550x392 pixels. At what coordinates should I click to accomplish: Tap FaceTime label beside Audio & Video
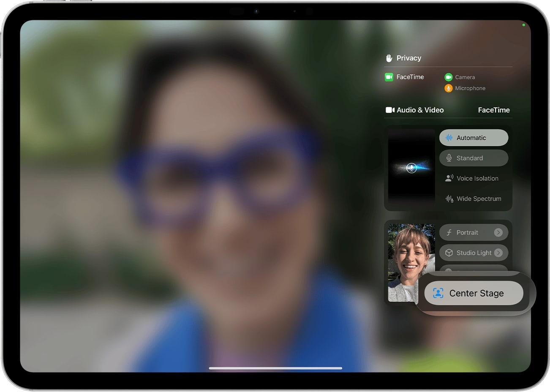pos(494,110)
